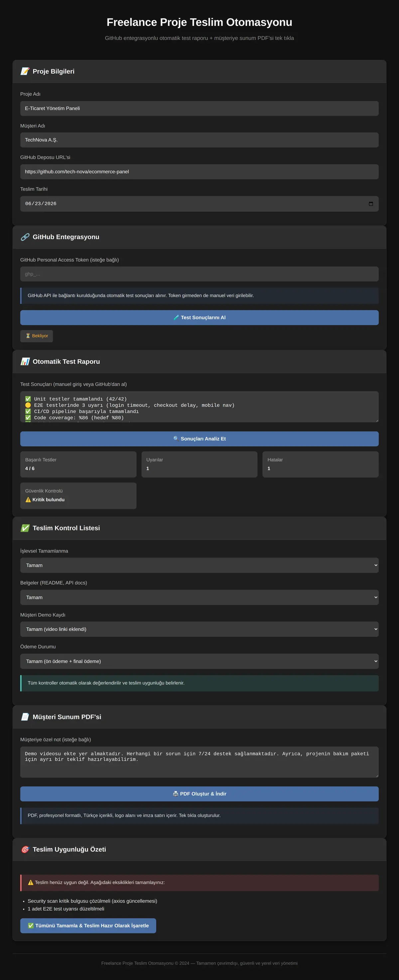Click the Başarılı Testler value "4 / 6"
Screen dimensions: 399x980
30,468
